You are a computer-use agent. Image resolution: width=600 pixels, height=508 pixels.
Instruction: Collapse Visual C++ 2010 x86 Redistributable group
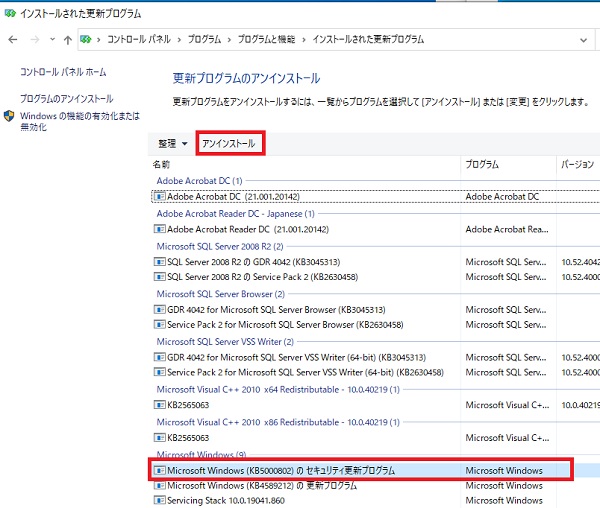[278, 422]
